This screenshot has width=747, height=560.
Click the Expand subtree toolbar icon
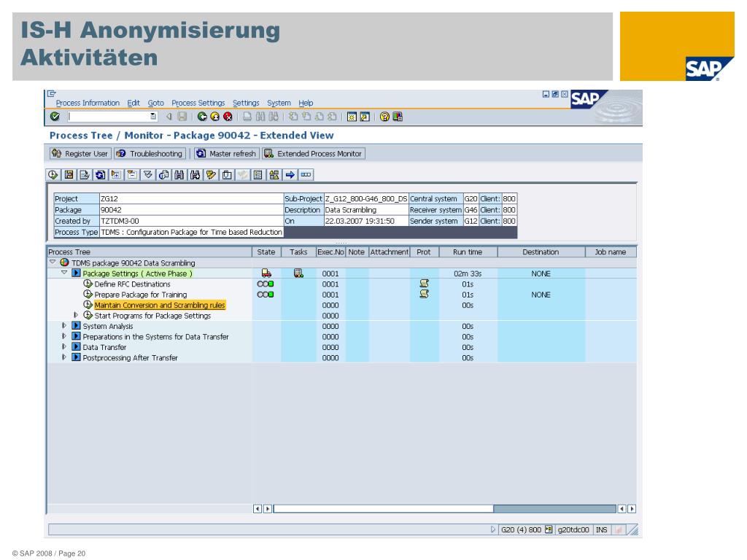click(x=116, y=175)
